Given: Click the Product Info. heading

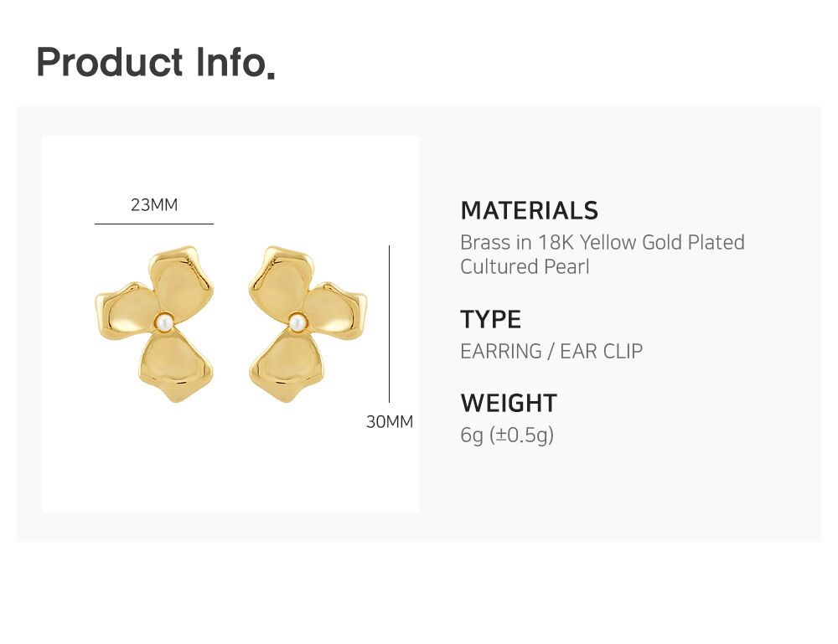Looking at the screenshot, I should pyautogui.click(x=156, y=63).
